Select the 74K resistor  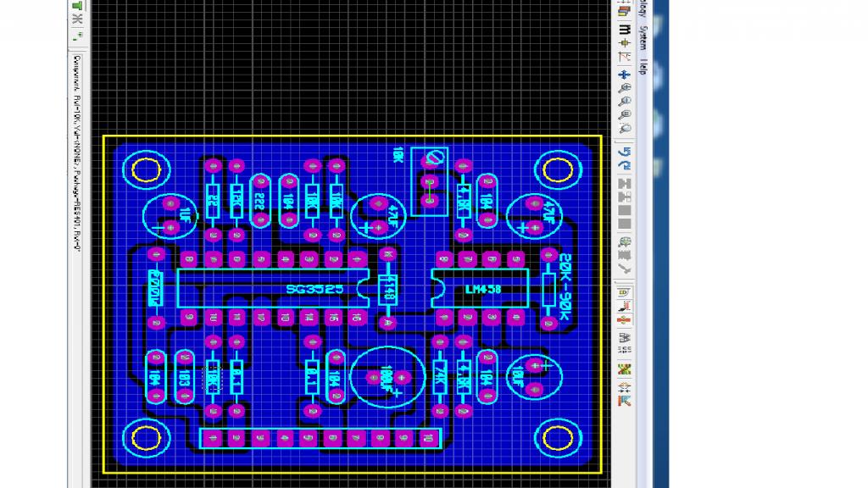point(440,377)
